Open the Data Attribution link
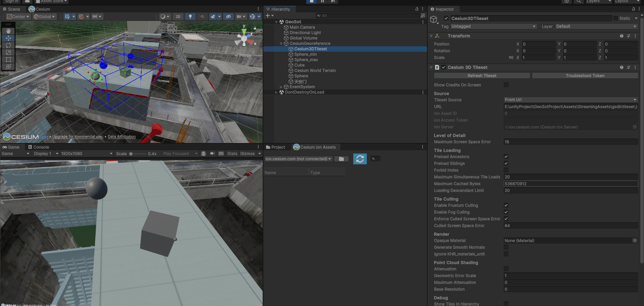 (x=122, y=137)
